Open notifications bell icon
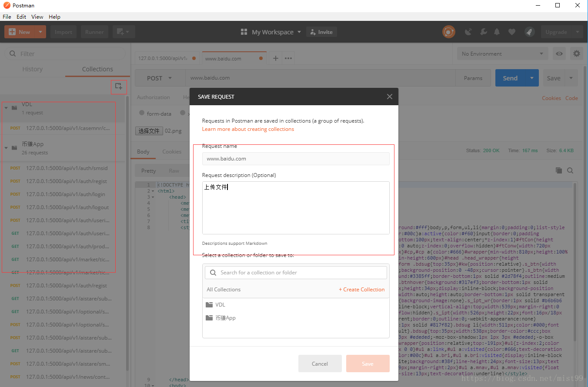Viewport: 588px width, 387px height. (497, 32)
